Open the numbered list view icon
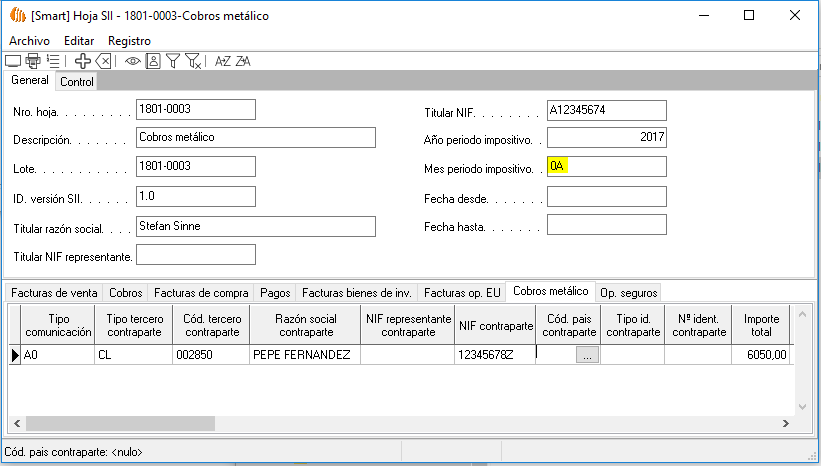Viewport: 821px width, 466px height. pos(53,61)
